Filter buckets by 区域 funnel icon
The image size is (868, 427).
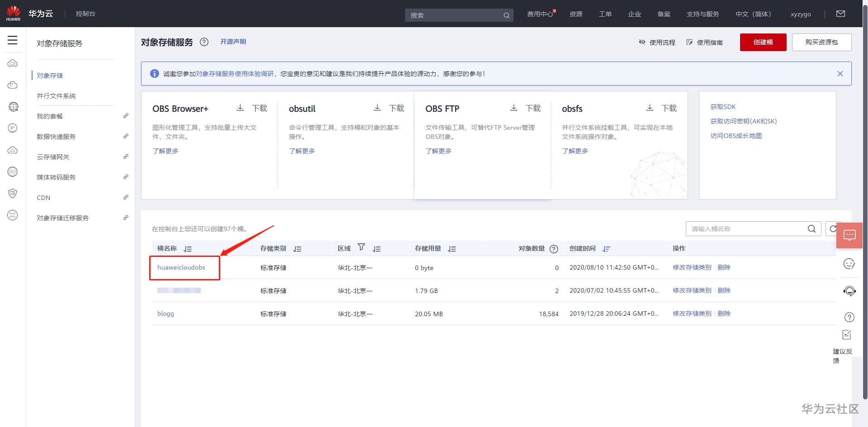coord(361,247)
